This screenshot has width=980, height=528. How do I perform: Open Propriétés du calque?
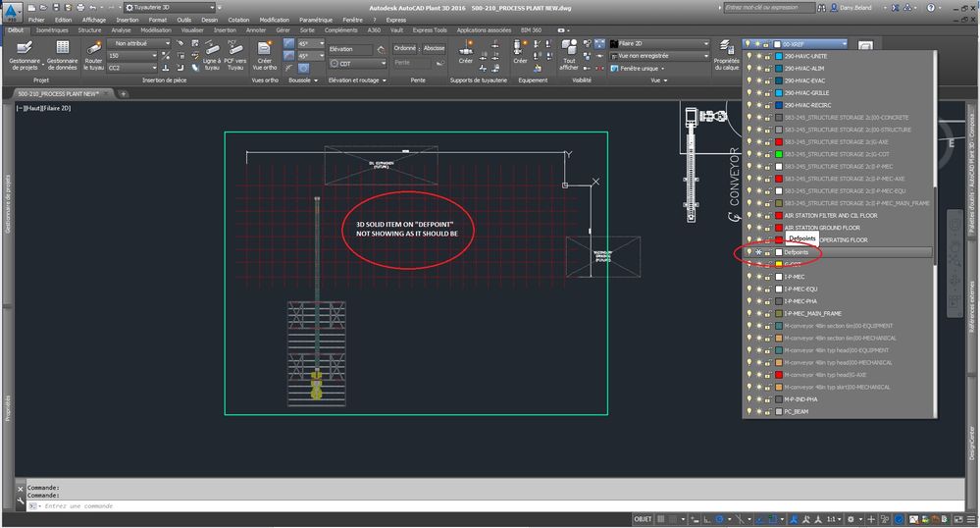point(726,55)
